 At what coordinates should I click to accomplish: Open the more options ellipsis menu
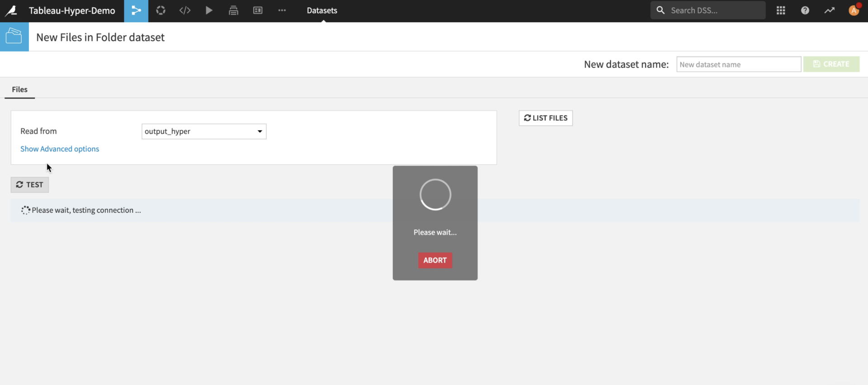coord(282,10)
